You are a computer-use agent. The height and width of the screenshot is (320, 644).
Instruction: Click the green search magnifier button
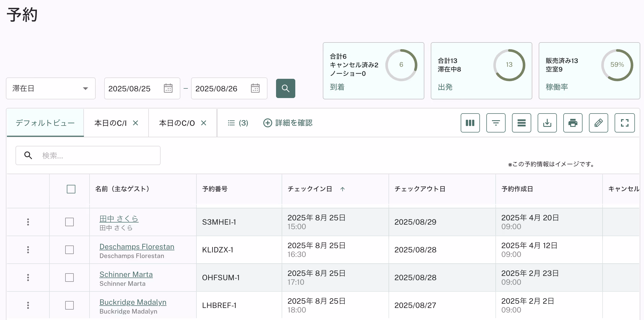(x=285, y=88)
